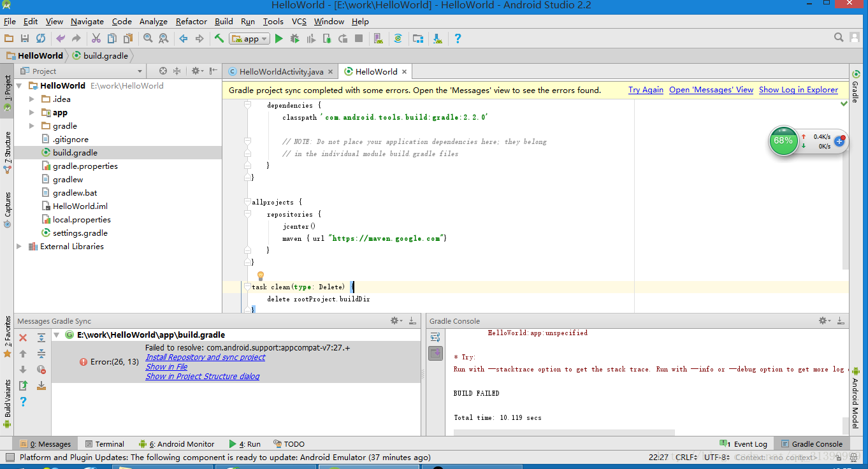Toggle the autoscroll to source icon in Messages

tap(41, 386)
